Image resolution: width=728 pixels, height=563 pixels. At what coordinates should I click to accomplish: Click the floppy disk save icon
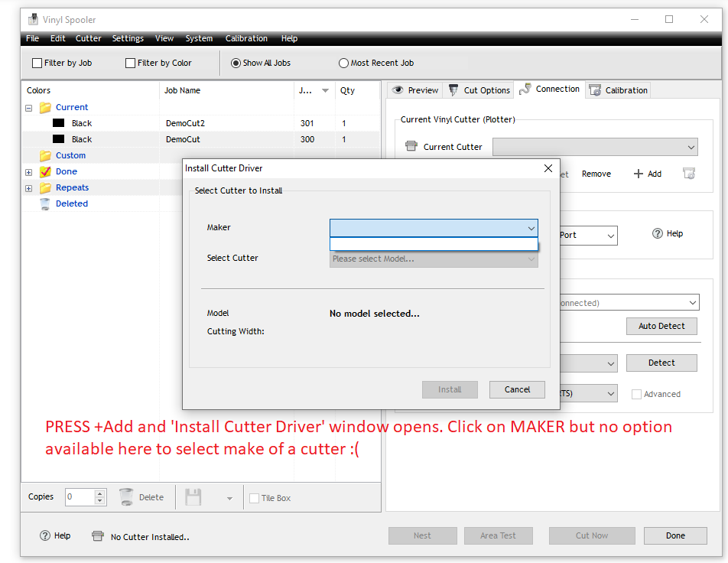[193, 497]
